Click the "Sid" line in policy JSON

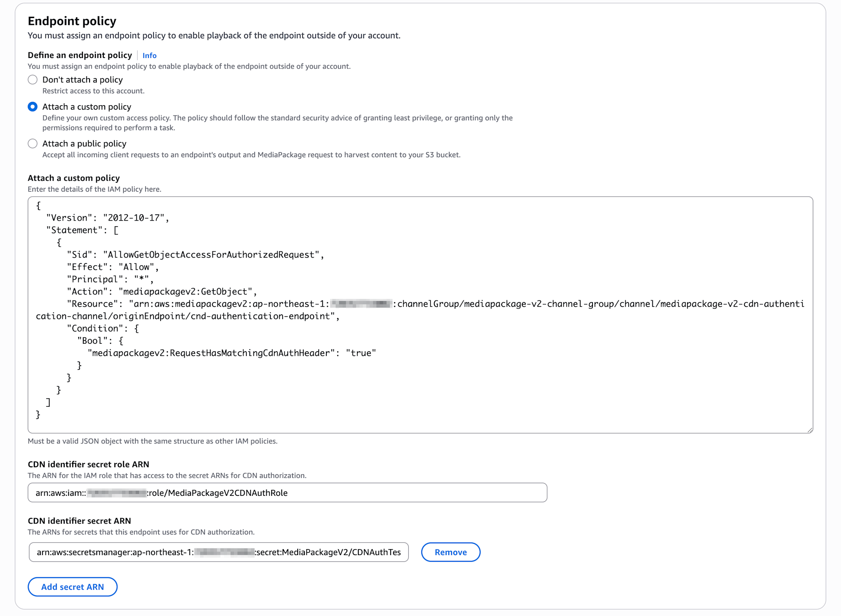click(x=195, y=255)
